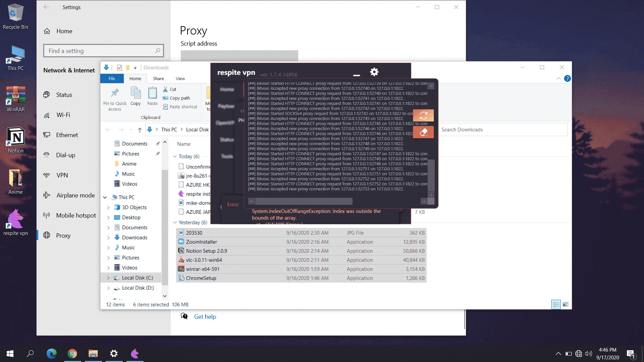Select the winrar-x64-591 file
The height and width of the screenshot is (362, 644).
(x=301, y=269)
